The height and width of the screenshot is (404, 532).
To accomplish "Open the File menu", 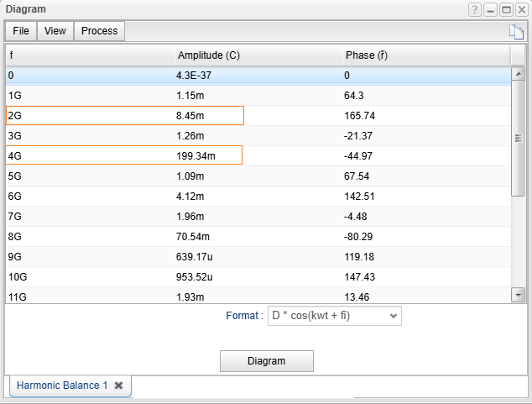I will point(21,31).
